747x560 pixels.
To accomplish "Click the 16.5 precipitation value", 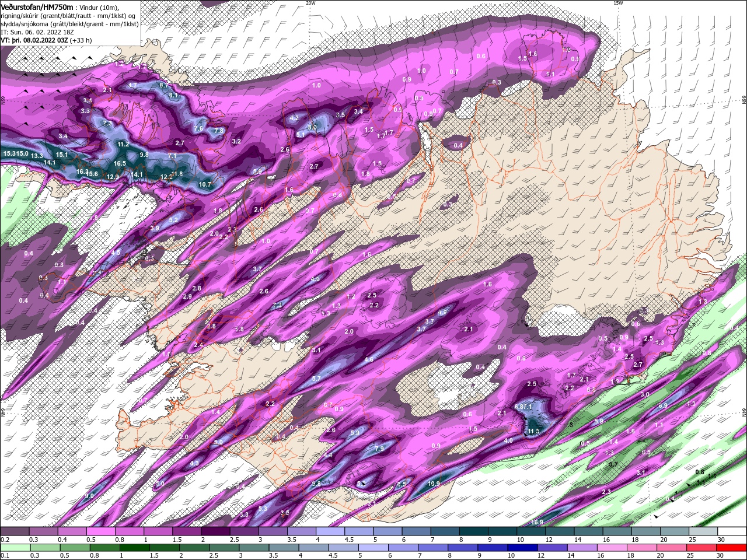I will [x=120, y=164].
